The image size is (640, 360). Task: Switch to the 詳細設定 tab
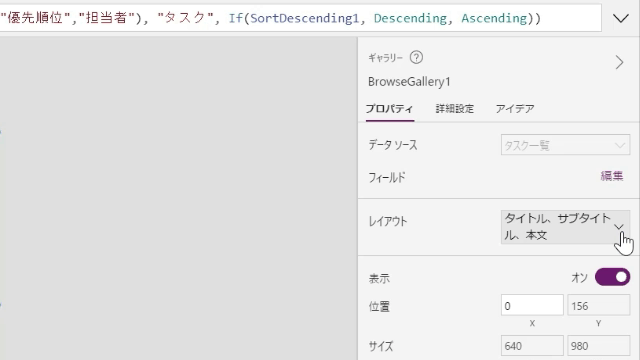[455, 109]
